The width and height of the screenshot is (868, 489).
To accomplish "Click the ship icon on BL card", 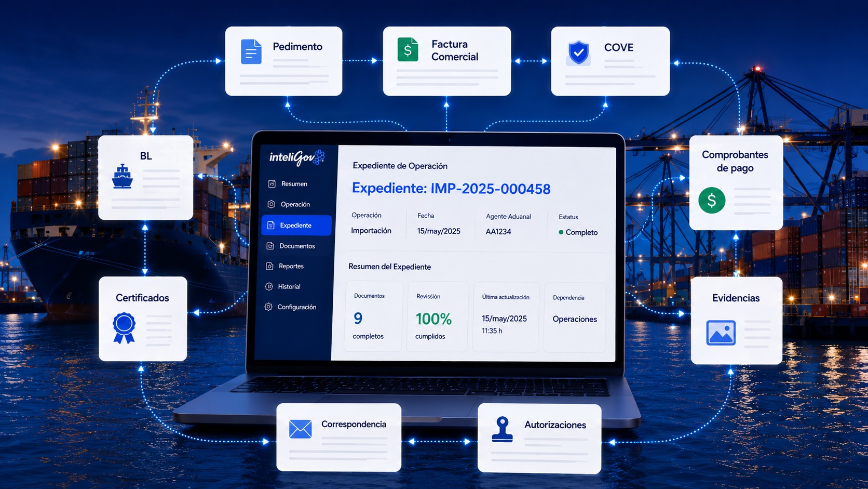I will pyautogui.click(x=123, y=176).
